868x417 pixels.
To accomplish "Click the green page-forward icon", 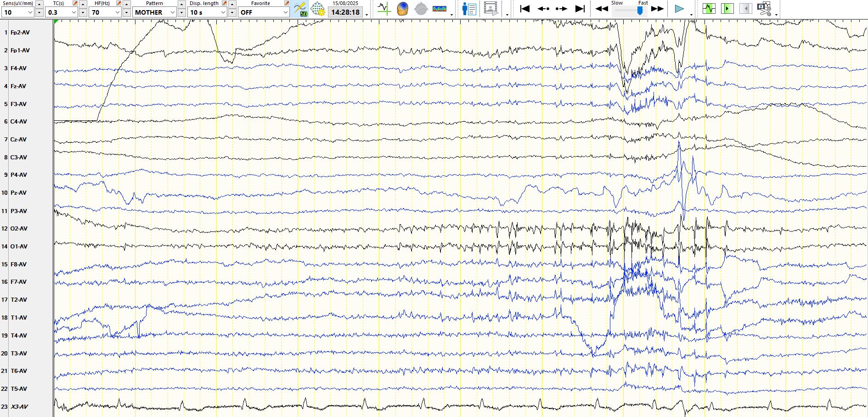I will [x=727, y=9].
